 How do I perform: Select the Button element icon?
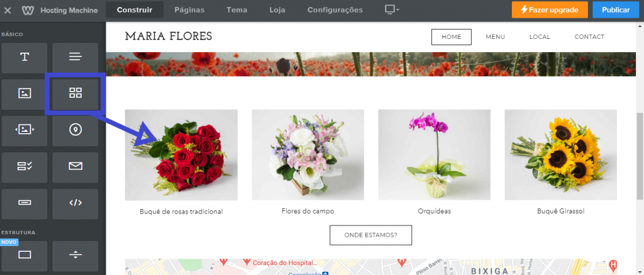25,203
